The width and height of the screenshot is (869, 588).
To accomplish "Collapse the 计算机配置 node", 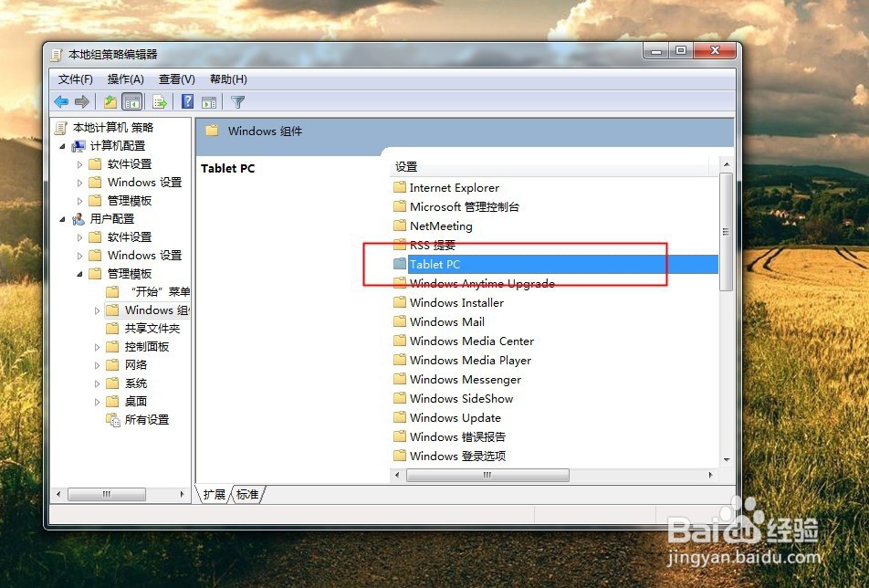I will (x=63, y=146).
